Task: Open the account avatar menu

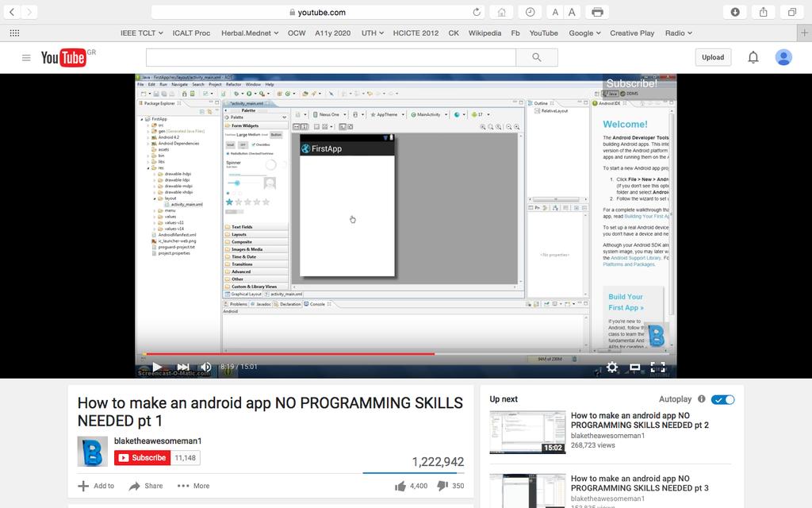Action: 783,57
